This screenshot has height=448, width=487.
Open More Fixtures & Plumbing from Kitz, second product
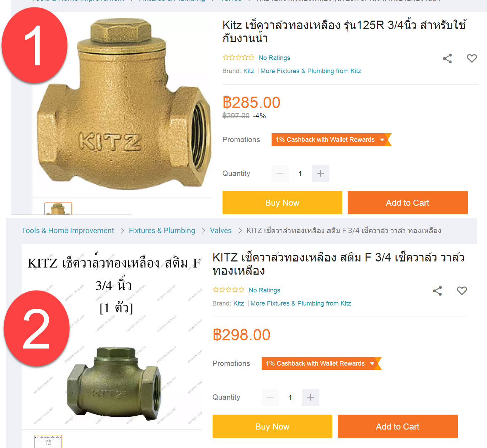301,303
